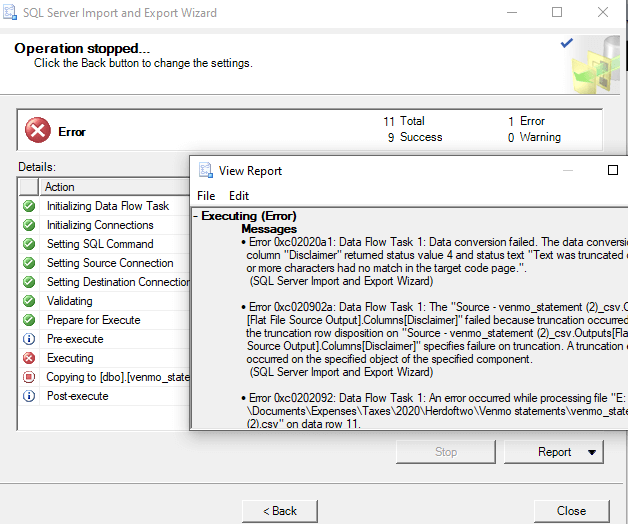
Task: Click the Action column header
Action: [x=60, y=187]
